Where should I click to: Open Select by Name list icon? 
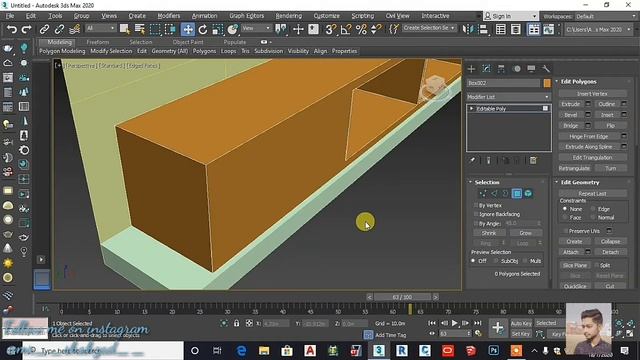coord(140,29)
